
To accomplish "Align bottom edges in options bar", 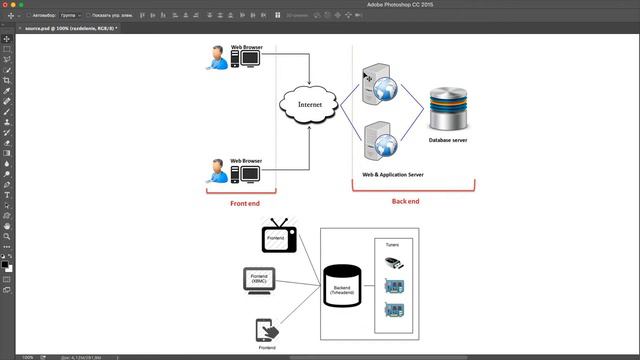I will [163, 15].
